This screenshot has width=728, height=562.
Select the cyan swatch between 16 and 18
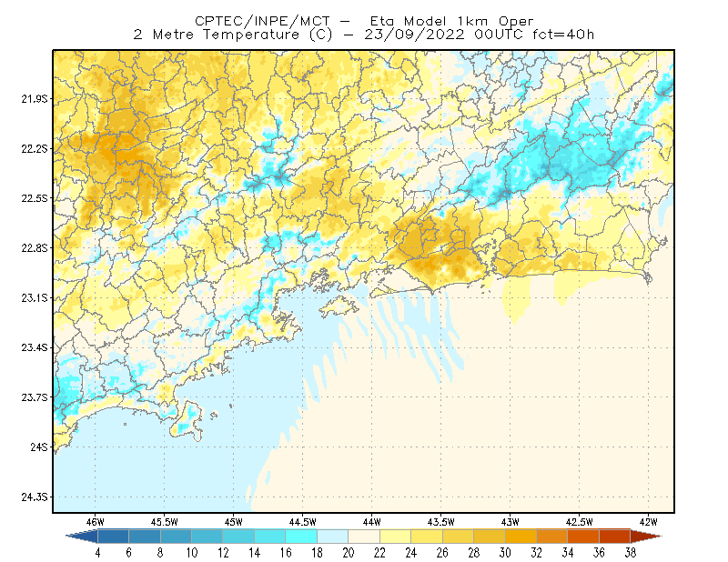[x=301, y=537]
